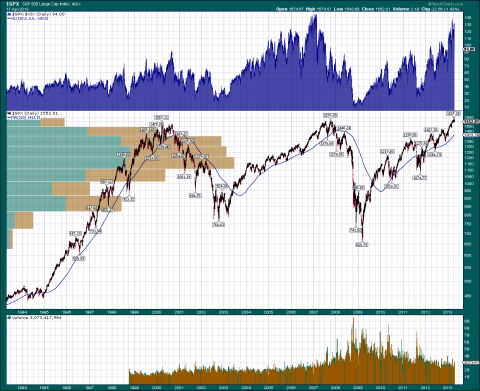Click the 1576.09 peak label in 2007
Screen dimensions: 480x391
point(330,115)
